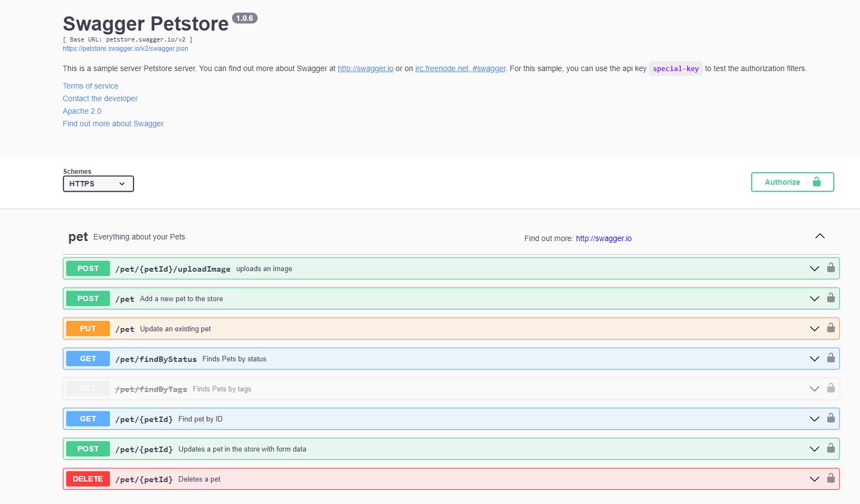Expand the 'Deletes a pet' chevron
The image size is (860, 504).
click(814, 479)
